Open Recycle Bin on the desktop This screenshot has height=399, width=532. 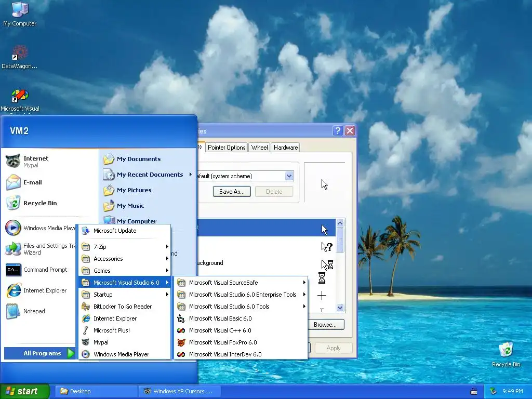(506, 354)
